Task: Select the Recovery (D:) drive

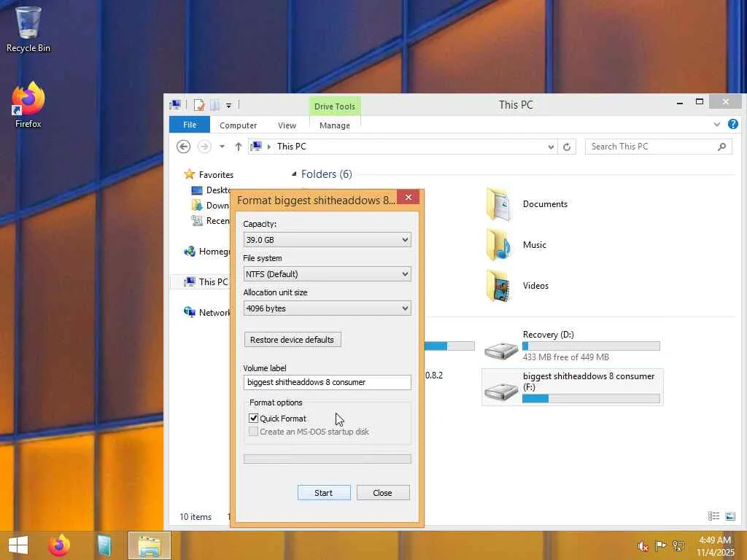Action: 572,346
